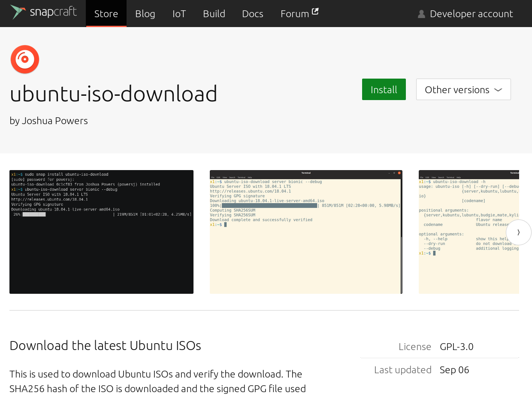
Task: Visit the Forum external link
Action: point(299,13)
